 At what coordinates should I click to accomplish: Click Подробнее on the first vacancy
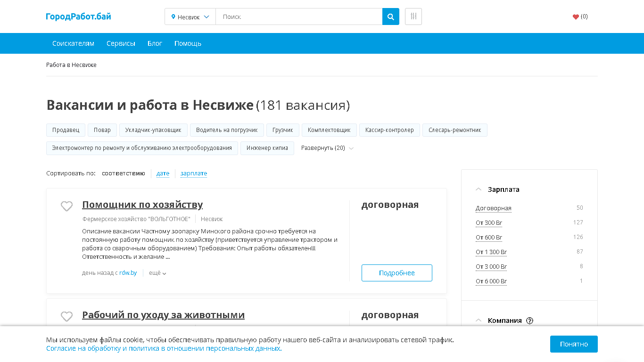pyautogui.click(x=397, y=273)
